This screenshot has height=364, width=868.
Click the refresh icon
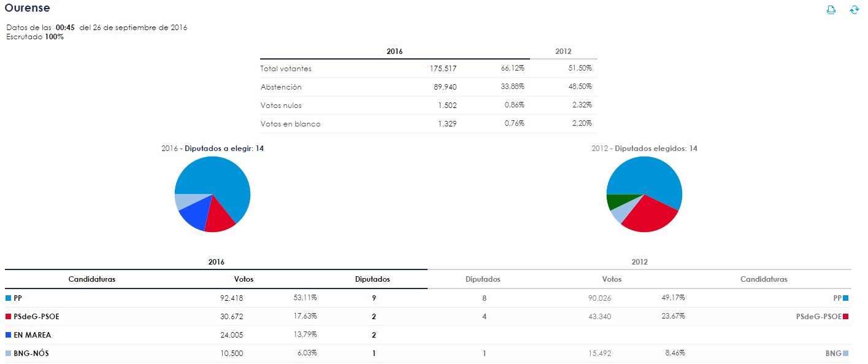[854, 10]
